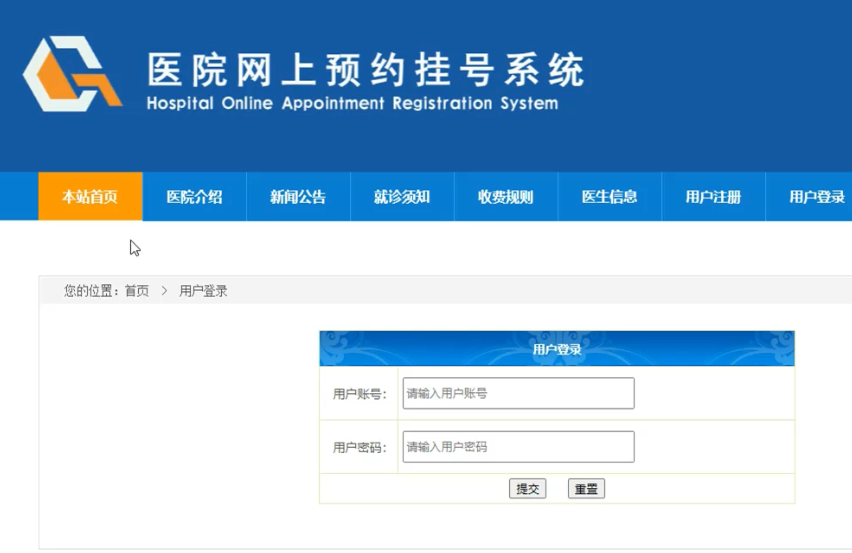Screen dimensions: 852x553
Task: Browse 医生信息 doctor information
Action: pos(610,197)
